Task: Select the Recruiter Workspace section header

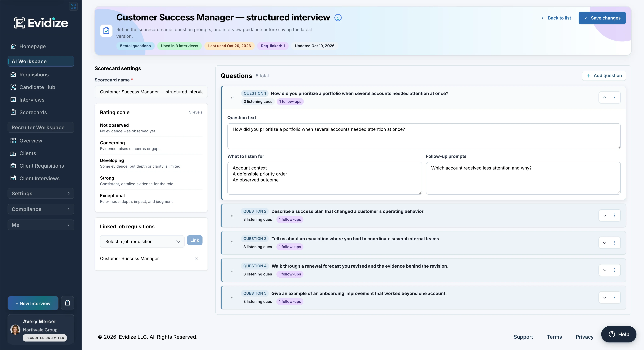Action: coord(41,127)
